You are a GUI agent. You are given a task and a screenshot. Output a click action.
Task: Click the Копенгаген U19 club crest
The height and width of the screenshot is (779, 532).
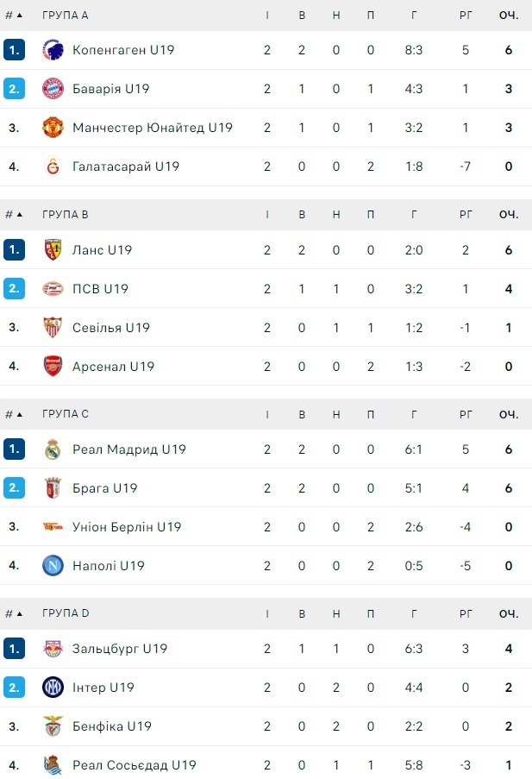(x=53, y=50)
